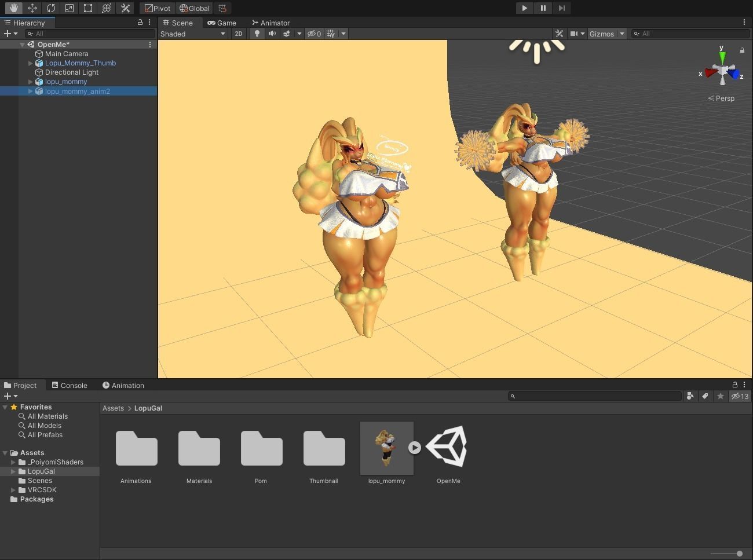This screenshot has width=753, height=560.
Task: Switch the Persp projection mode
Action: click(721, 98)
